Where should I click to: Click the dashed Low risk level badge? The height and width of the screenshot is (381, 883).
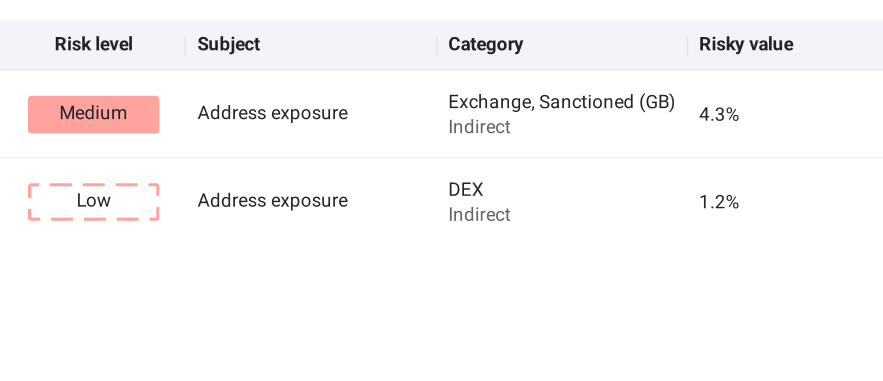pyautogui.click(x=93, y=201)
